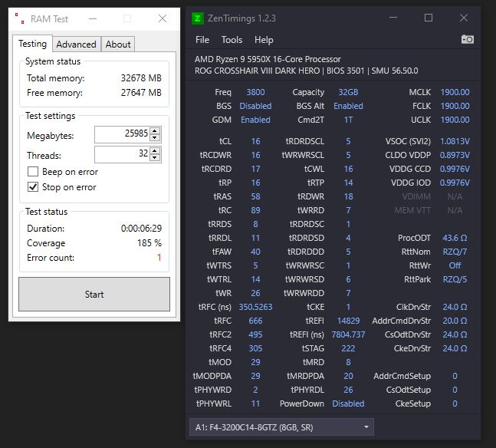Click the Total memory value 32678 MB
Image resolution: width=496 pixels, height=448 pixels.
pyautogui.click(x=141, y=78)
